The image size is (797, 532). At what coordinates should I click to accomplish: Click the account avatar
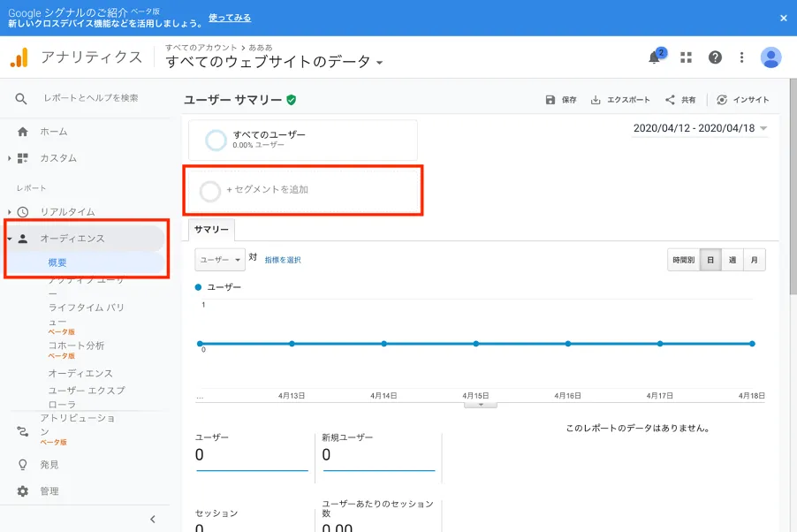click(x=770, y=57)
